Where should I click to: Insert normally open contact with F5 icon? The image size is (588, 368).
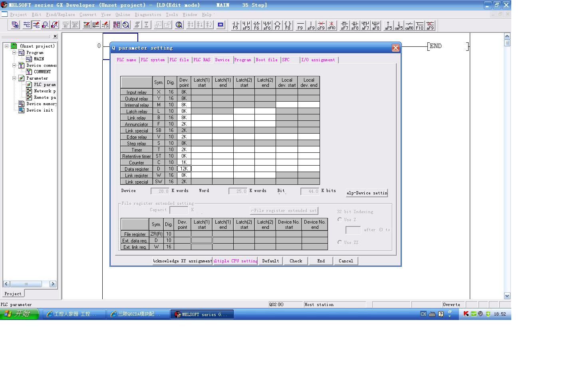235,26
